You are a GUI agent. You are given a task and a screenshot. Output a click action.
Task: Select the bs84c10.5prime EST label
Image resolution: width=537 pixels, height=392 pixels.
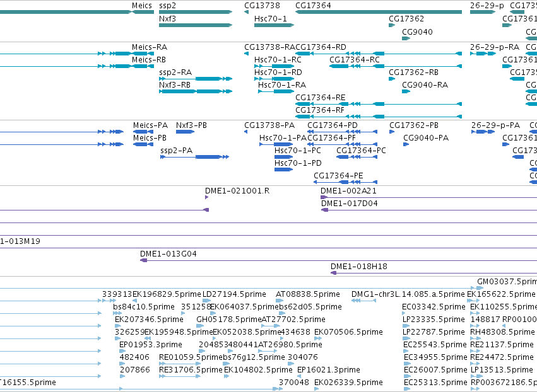[x=143, y=307]
